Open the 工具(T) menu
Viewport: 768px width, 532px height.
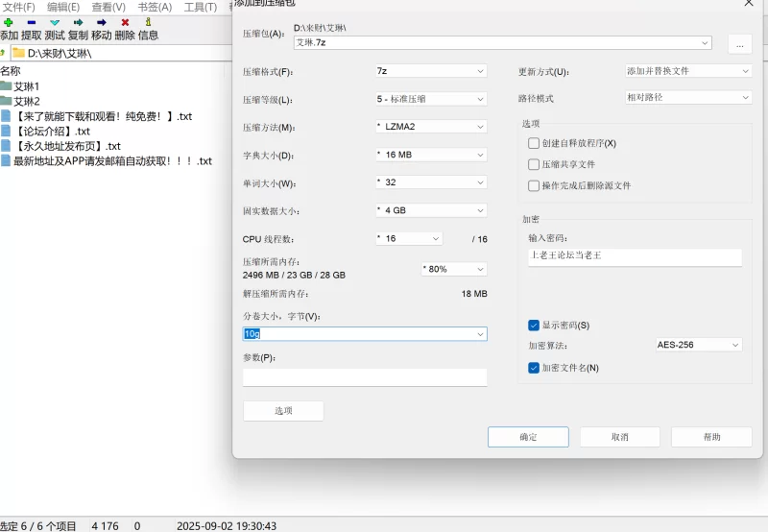pyautogui.click(x=201, y=7)
